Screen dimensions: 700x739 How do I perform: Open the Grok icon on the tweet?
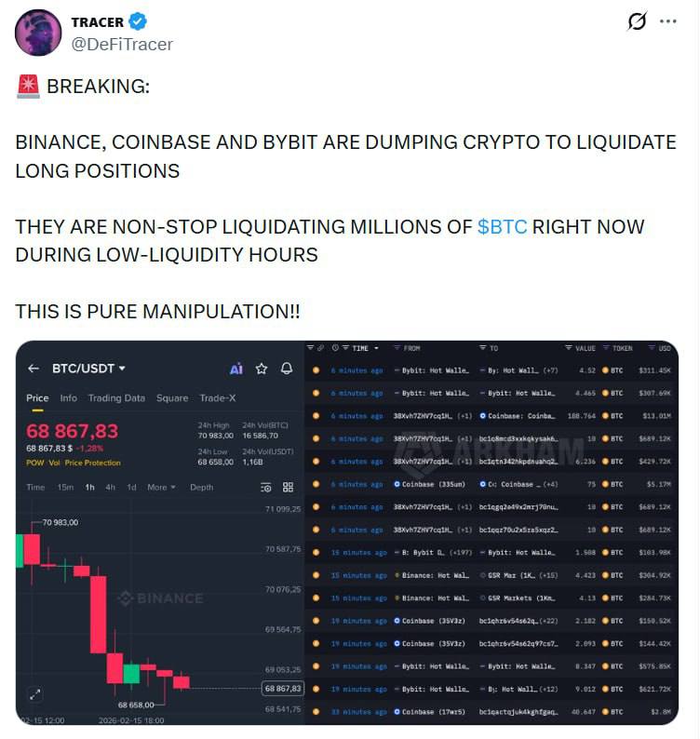coord(637,20)
